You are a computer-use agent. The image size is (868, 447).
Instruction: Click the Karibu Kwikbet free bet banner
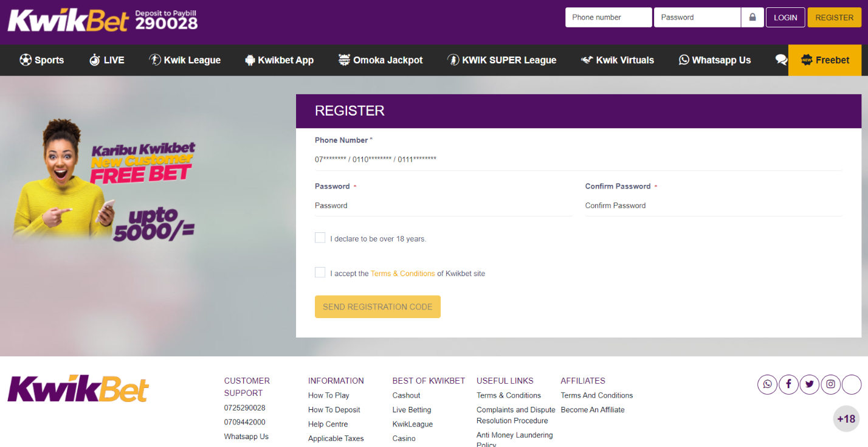coord(105,179)
